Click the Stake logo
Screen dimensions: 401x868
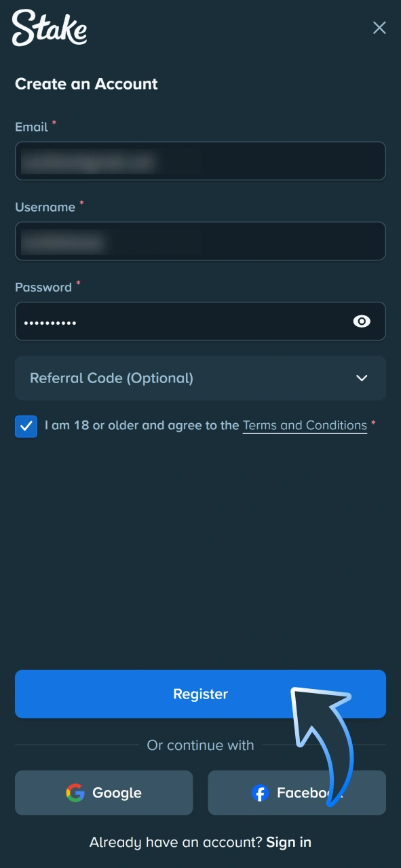49,28
